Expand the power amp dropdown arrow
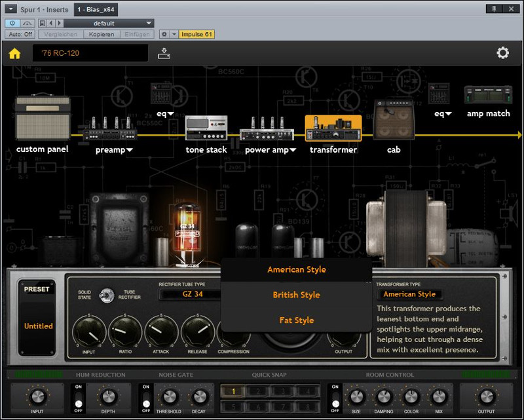Screen dimensions: 524x420 click(293, 150)
